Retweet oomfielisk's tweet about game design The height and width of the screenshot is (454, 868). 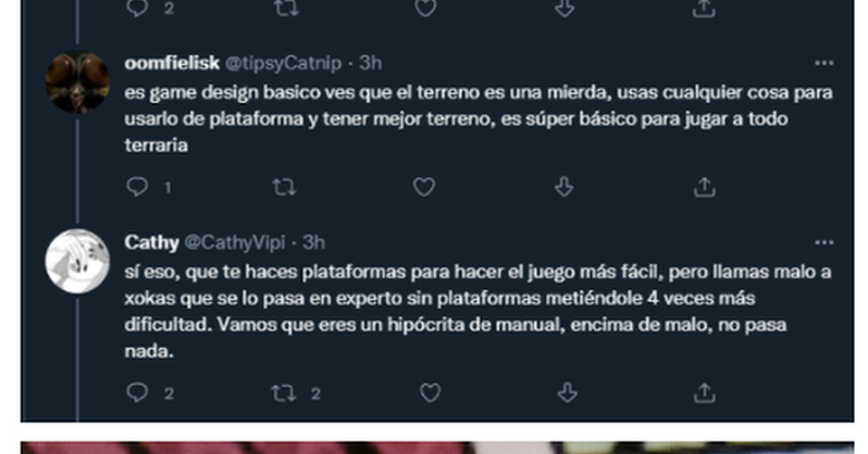coord(284,187)
